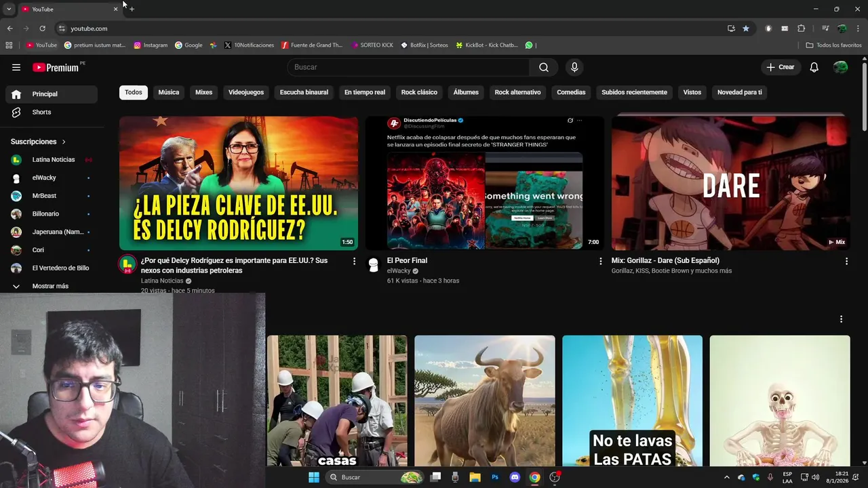Open the 'No te lavas Las PATAS' Short
The image size is (868, 488).
point(632,401)
